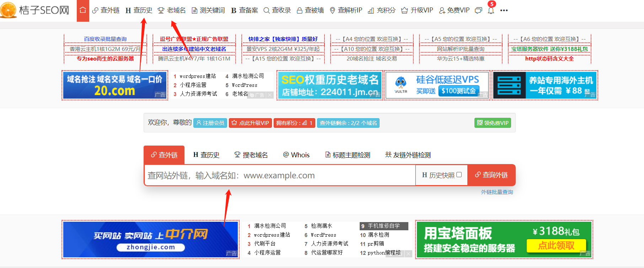Click lower ad list item 代刷平台
The height and width of the screenshot is (268, 644).
[x=265, y=243]
